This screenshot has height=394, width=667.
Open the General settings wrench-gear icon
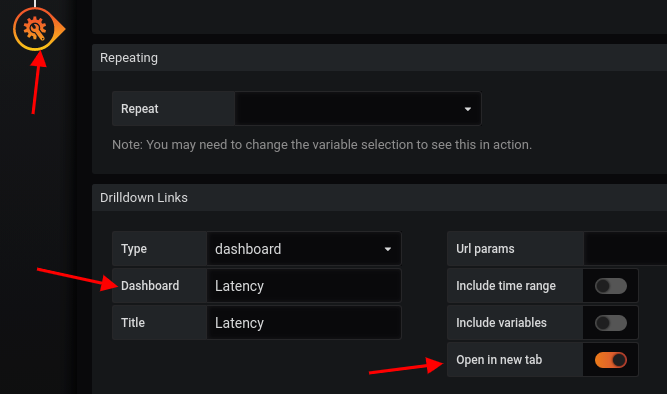35,29
